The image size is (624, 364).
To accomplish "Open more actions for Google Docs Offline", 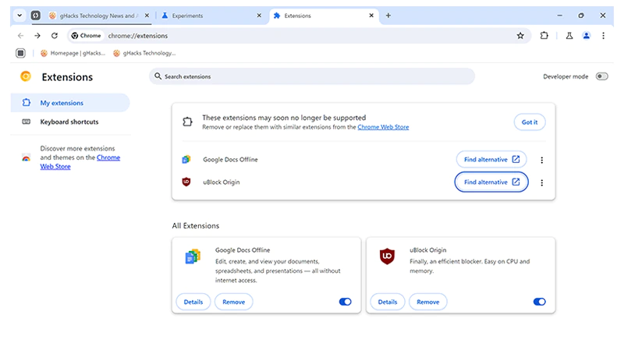I will [541, 160].
